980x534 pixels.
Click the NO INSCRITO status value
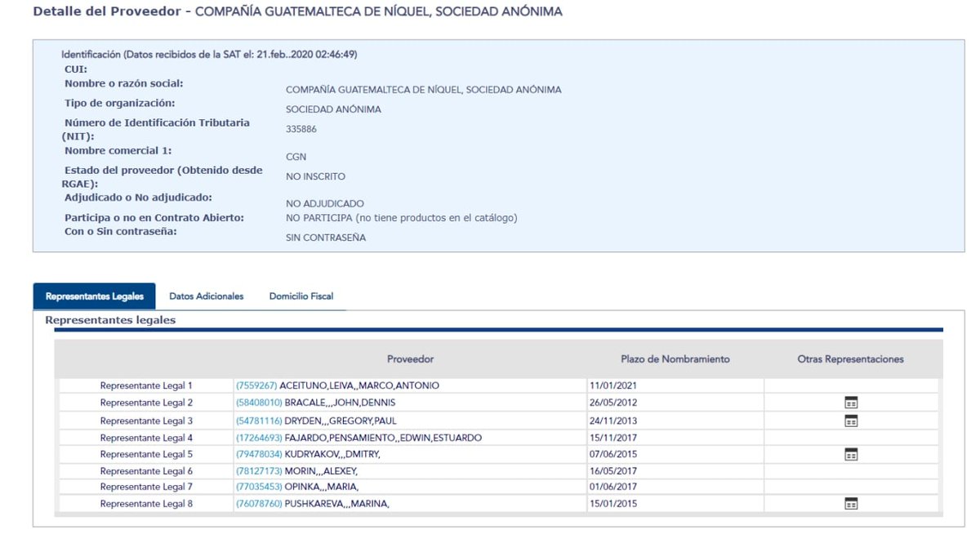[315, 176]
